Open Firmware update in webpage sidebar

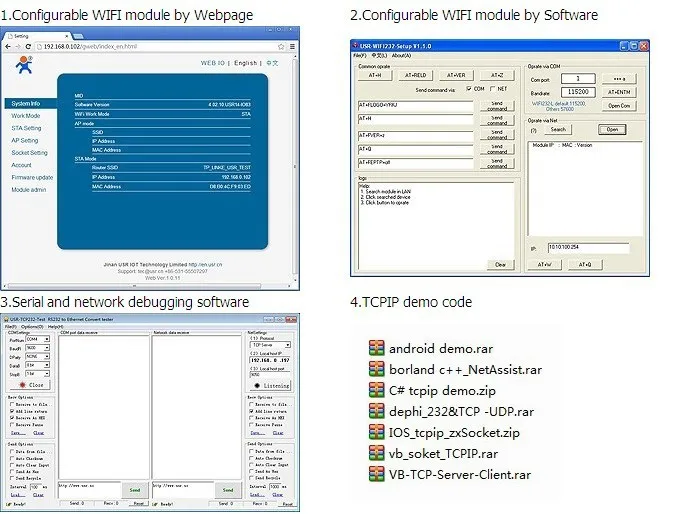[x=32, y=177]
